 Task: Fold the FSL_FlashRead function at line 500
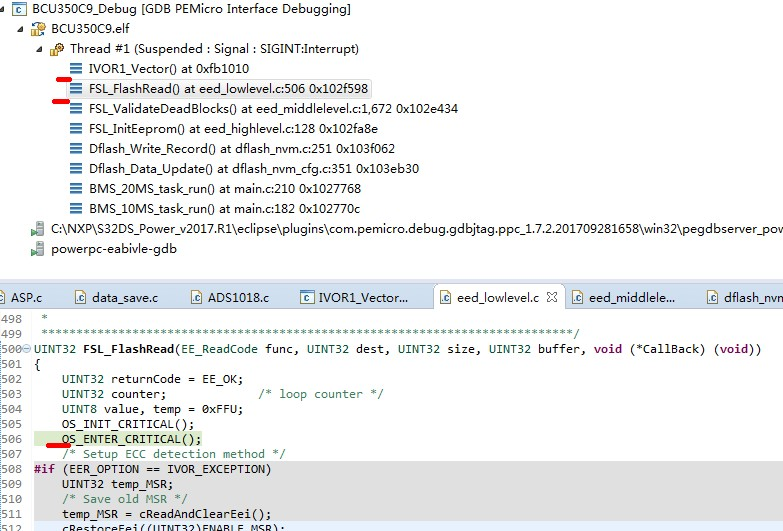pyautogui.click(x=26, y=349)
